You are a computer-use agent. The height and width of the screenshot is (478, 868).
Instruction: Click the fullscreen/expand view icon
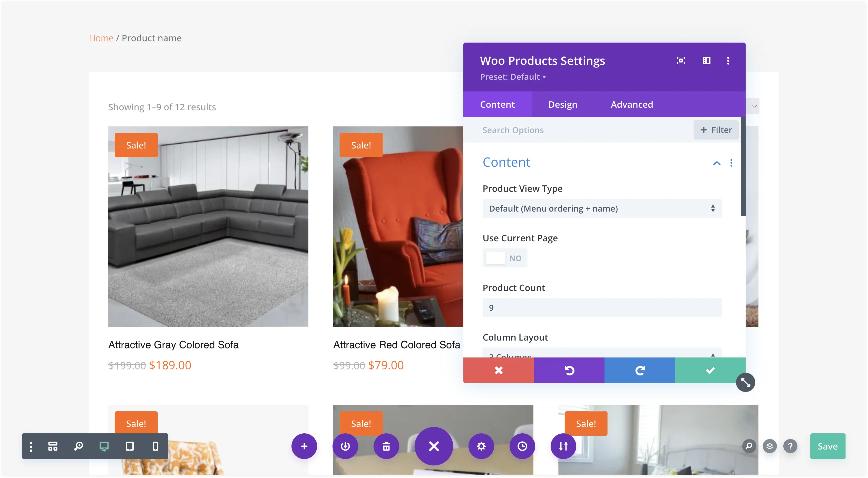pyautogui.click(x=681, y=60)
